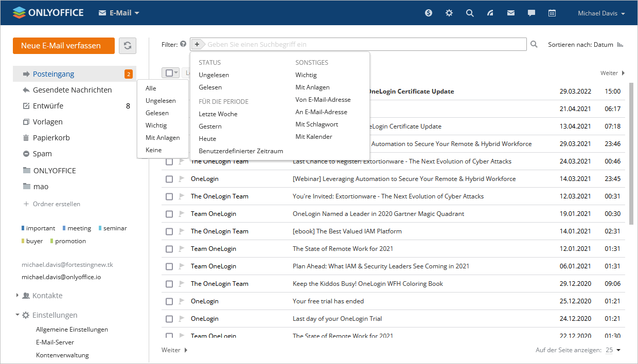Flag the 'Plan Ahead' email row

tap(181, 266)
